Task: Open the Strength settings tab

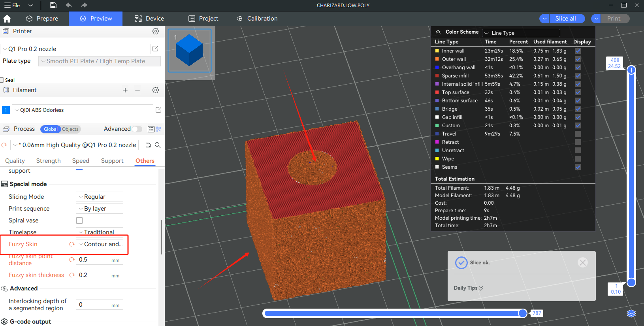Action: (48, 161)
